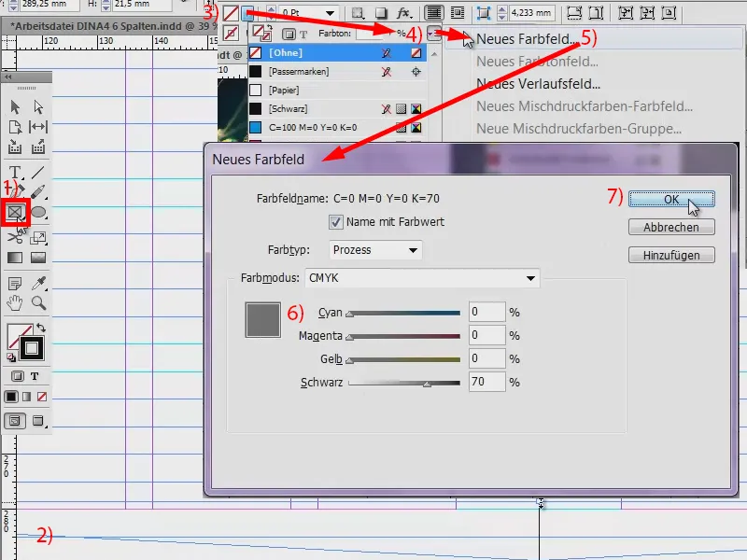This screenshot has height=560, width=747.
Task: Click the gray color preview swatch in dialog
Action: click(x=263, y=320)
